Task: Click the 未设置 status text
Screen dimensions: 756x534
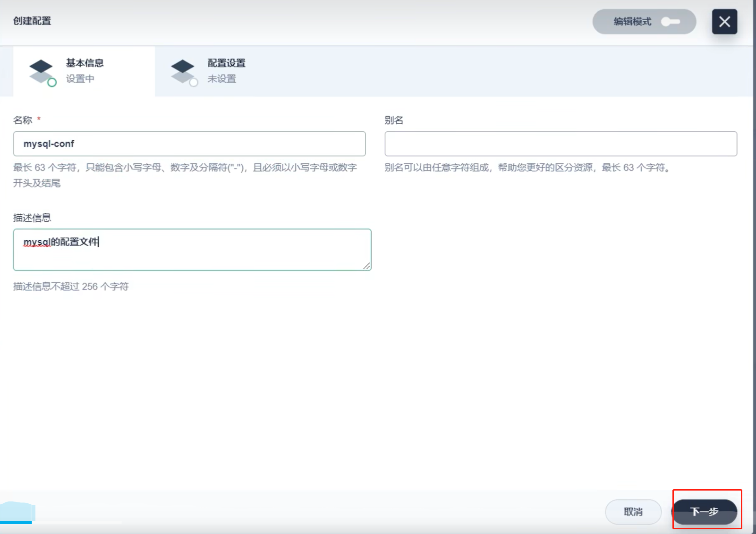Action: (221, 79)
